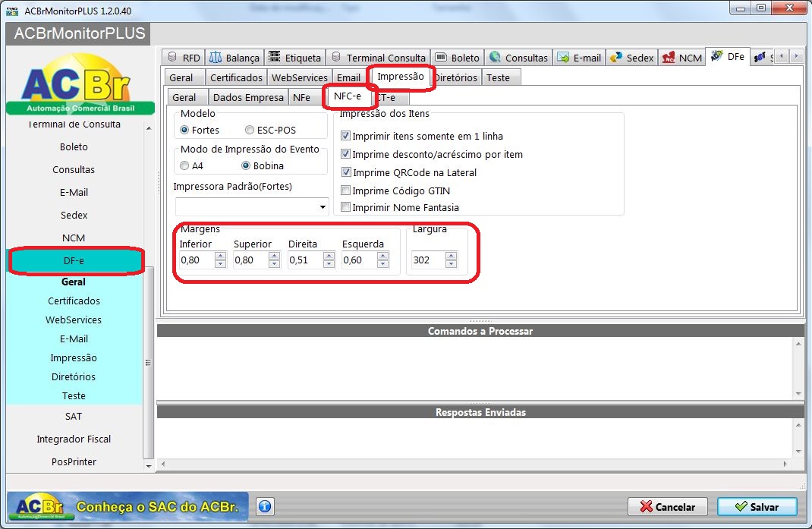
Task: Select Diretórios in sidebar submenu
Action: [x=74, y=376]
